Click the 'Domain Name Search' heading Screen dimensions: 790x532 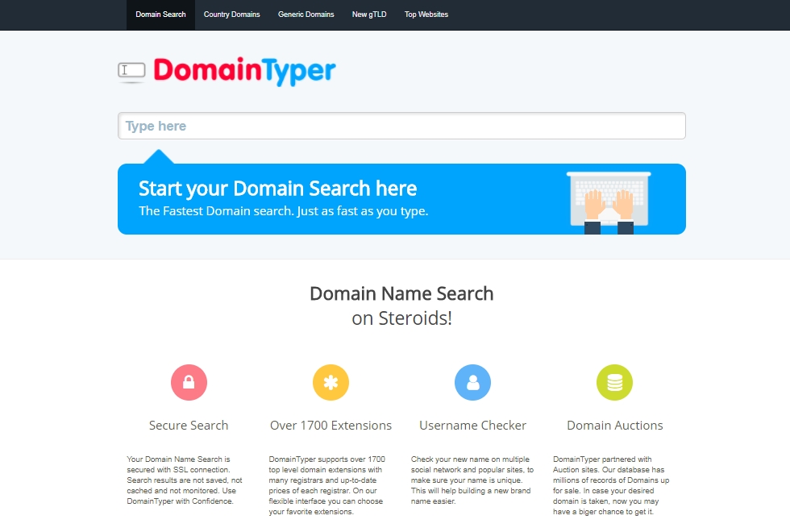click(401, 293)
